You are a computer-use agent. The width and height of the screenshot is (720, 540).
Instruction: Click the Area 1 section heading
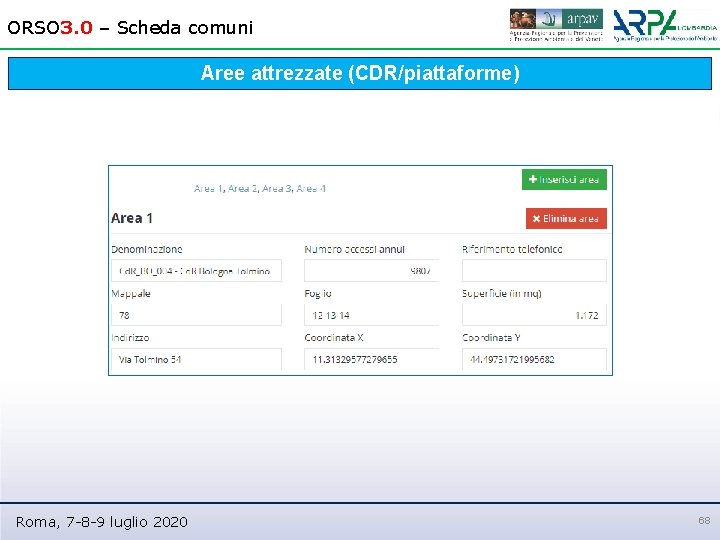132,218
